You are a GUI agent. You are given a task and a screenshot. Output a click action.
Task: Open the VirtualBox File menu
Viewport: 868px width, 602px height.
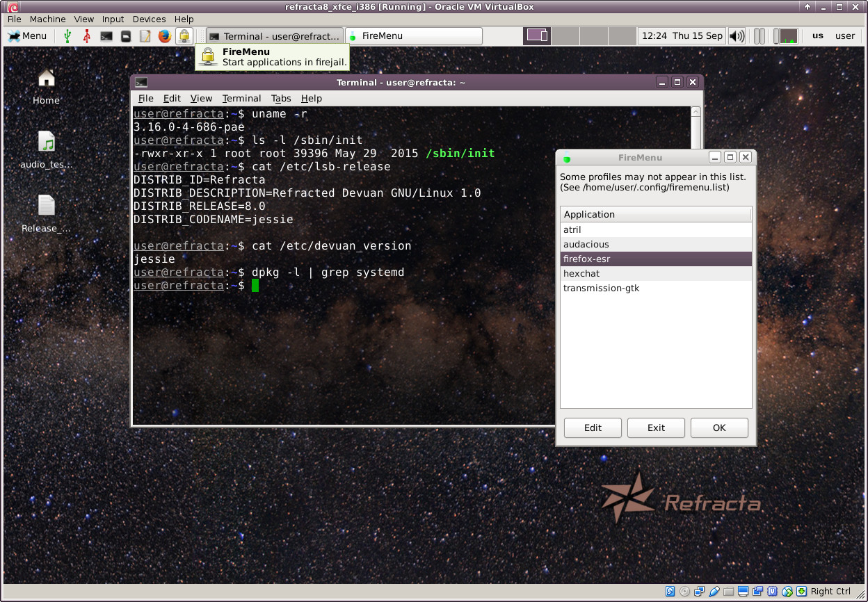coord(14,19)
